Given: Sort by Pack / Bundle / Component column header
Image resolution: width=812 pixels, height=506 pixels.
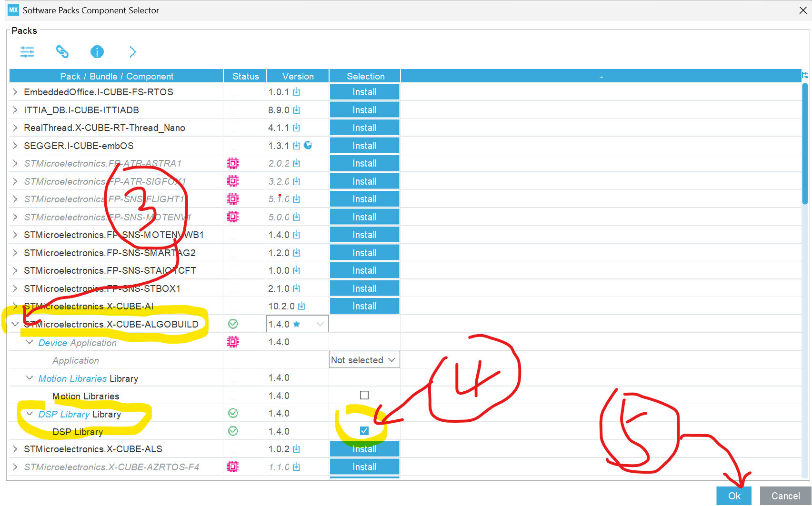Looking at the screenshot, I should (x=116, y=76).
